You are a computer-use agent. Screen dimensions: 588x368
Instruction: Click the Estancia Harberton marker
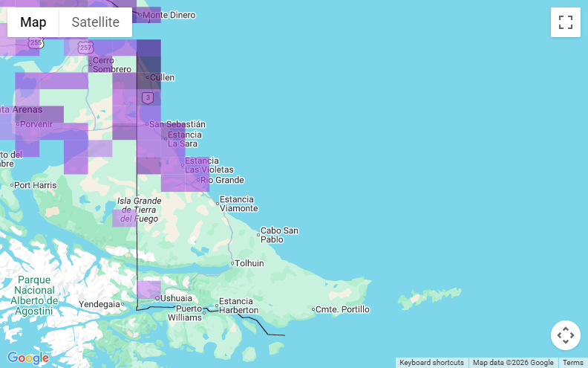tap(216, 306)
